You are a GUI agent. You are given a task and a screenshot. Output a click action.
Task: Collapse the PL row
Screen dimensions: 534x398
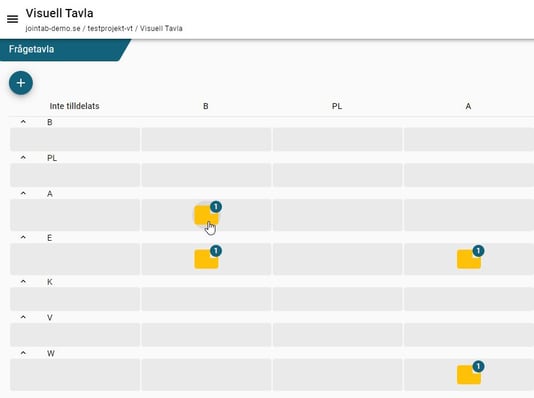23,158
